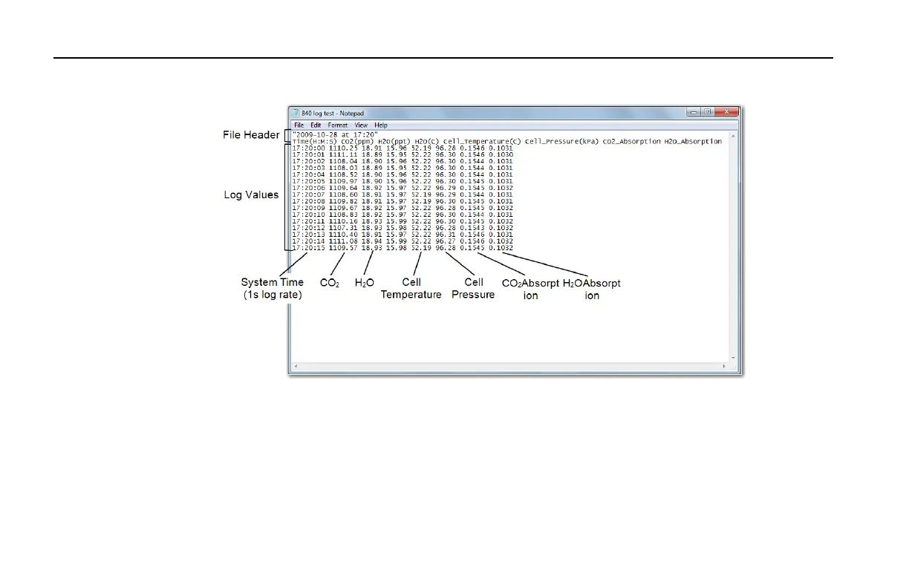This screenshot has width=909, height=588.
Task: Close the 840 log test Notepad window
Action: [726, 112]
